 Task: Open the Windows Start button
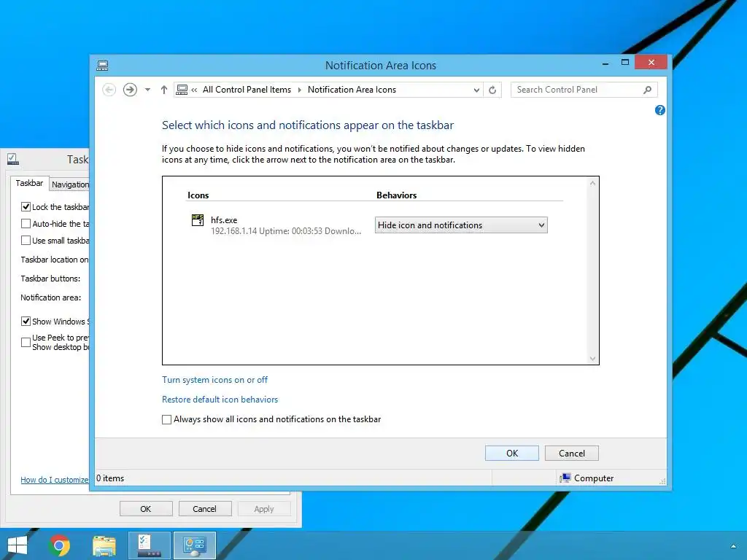coord(18,545)
